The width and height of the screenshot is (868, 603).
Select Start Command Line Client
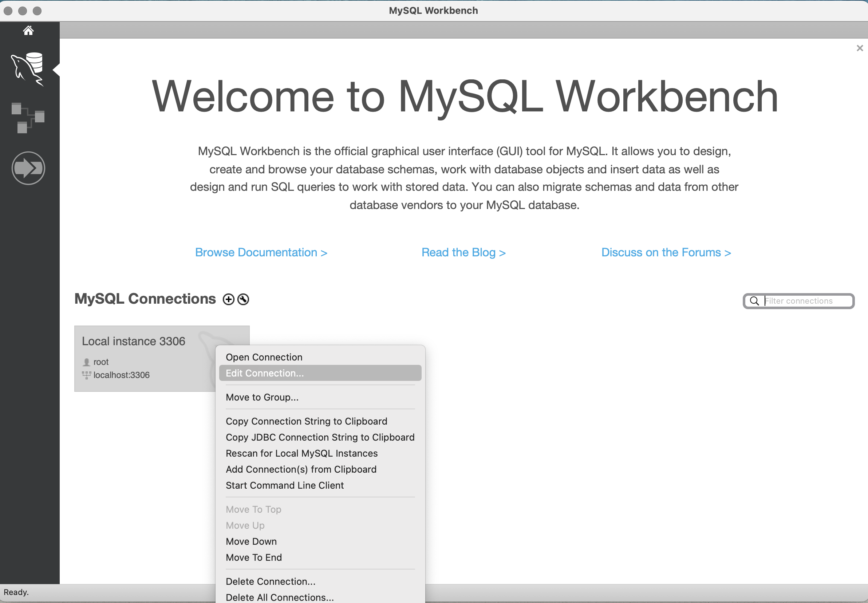[284, 485]
